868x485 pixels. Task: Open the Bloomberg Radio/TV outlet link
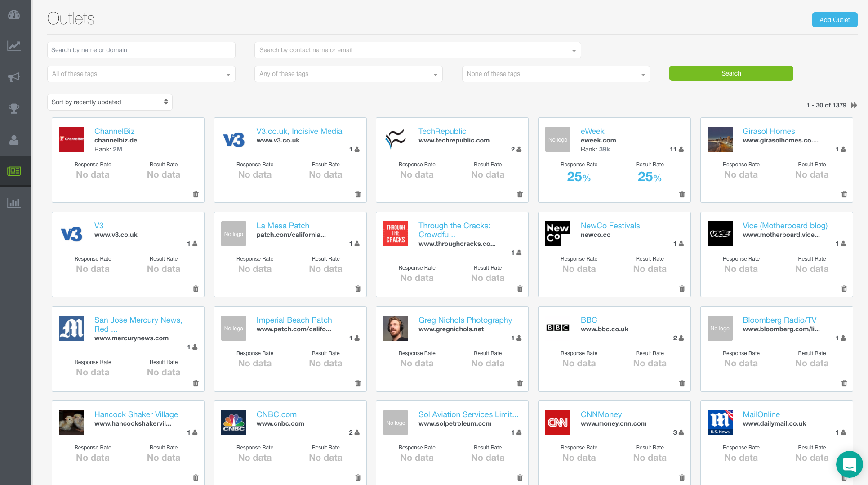(779, 320)
